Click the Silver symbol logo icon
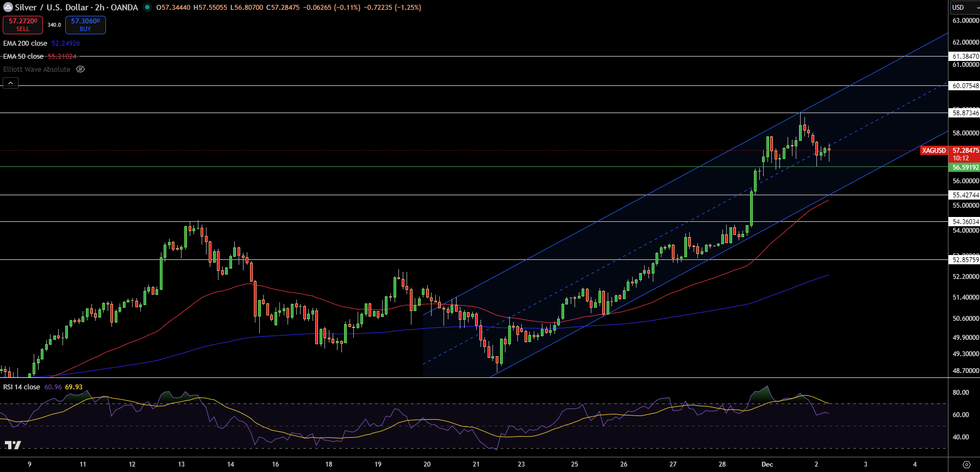The image size is (980, 472). pos(8,8)
